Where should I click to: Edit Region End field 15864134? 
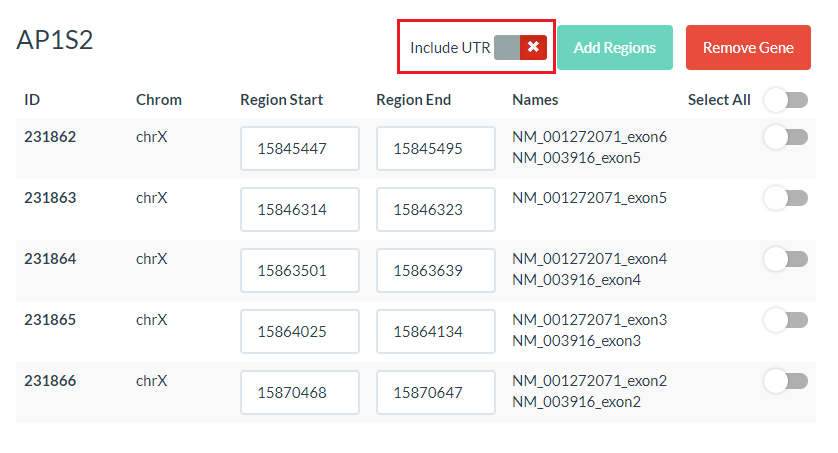coord(436,331)
